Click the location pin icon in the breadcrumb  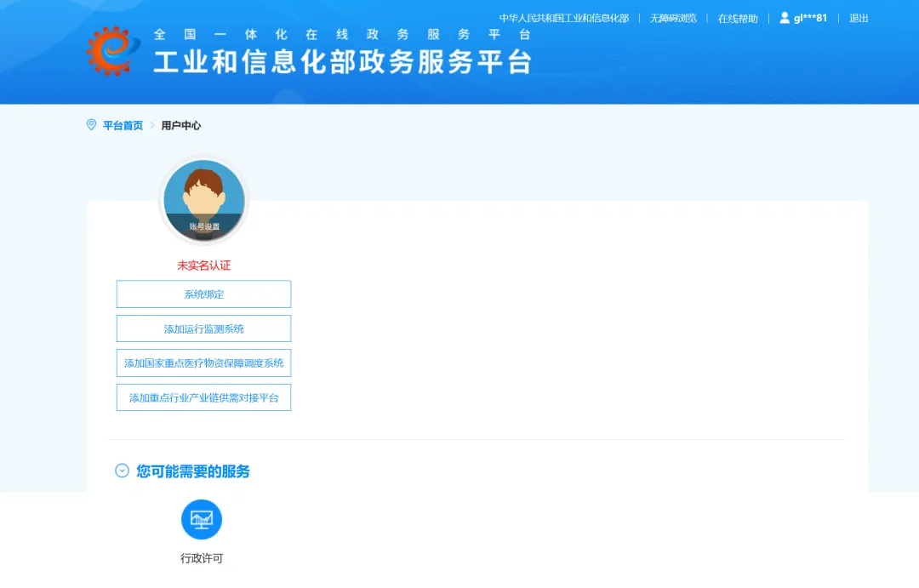click(92, 124)
